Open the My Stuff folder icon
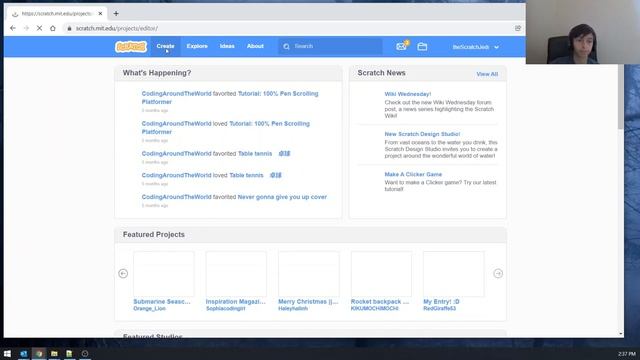This screenshot has height=360, width=640. point(422,47)
